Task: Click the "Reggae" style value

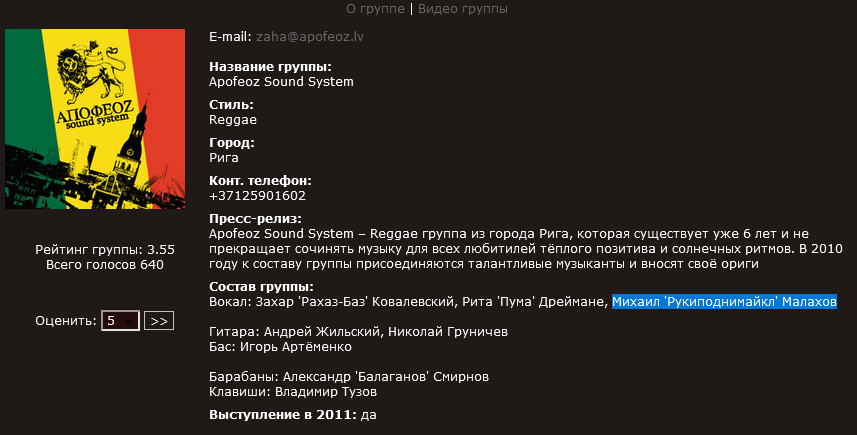Action: click(x=233, y=120)
